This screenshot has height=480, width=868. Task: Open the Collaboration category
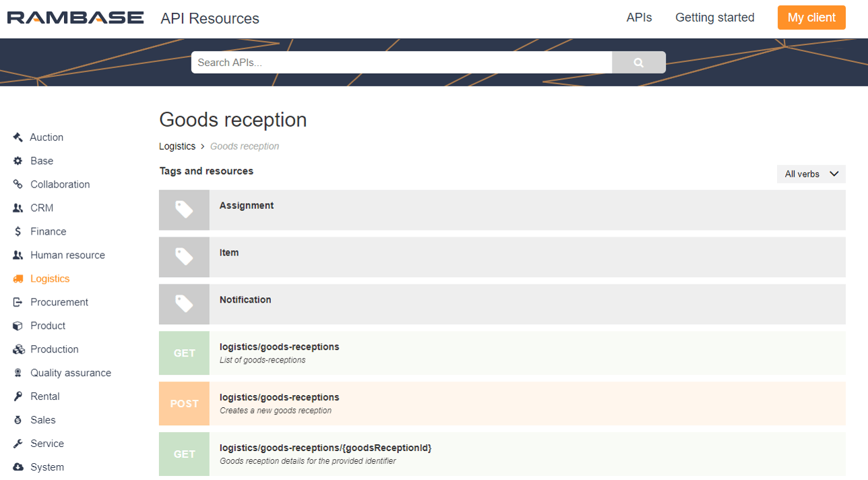[x=60, y=184]
